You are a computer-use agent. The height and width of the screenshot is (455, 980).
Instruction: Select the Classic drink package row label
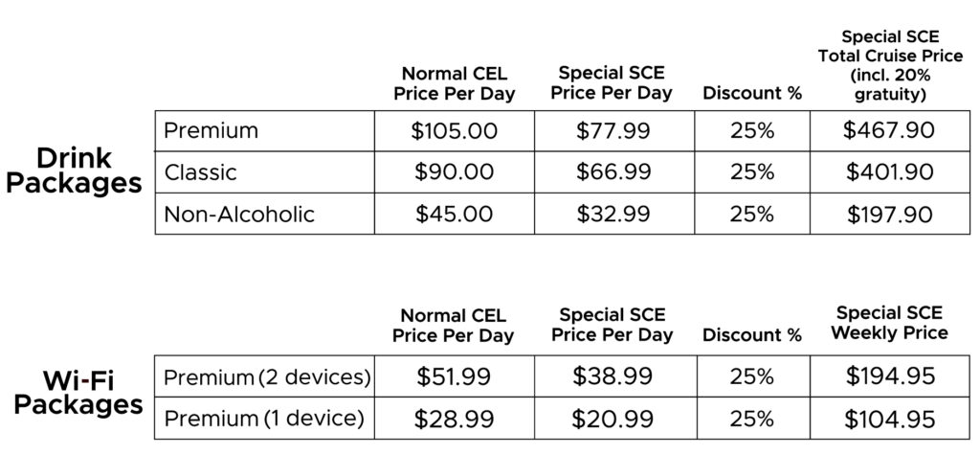click(x=201, y=172)
